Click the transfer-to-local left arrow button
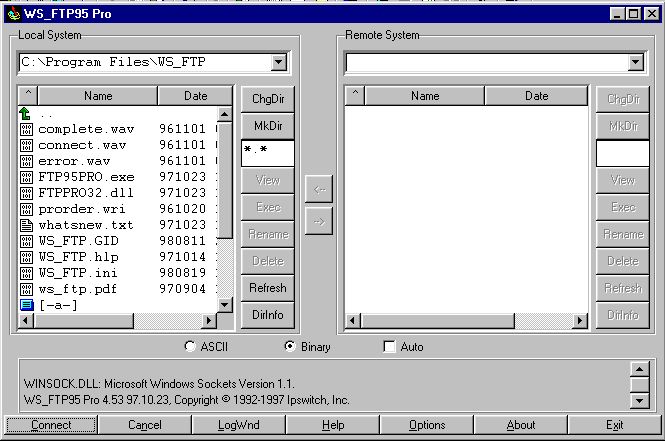This screenshot has height=441, width=665. [319, 189]
